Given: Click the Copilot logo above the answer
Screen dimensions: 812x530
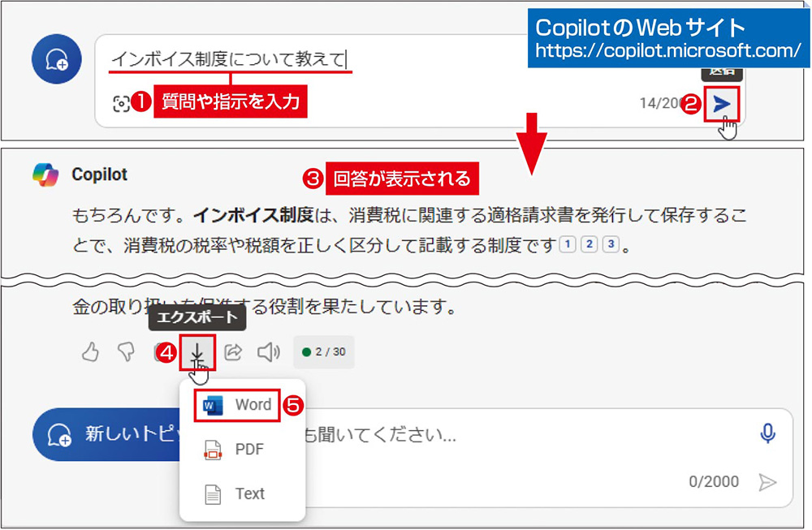Looking at the screenshot, I should pos(46,175).
